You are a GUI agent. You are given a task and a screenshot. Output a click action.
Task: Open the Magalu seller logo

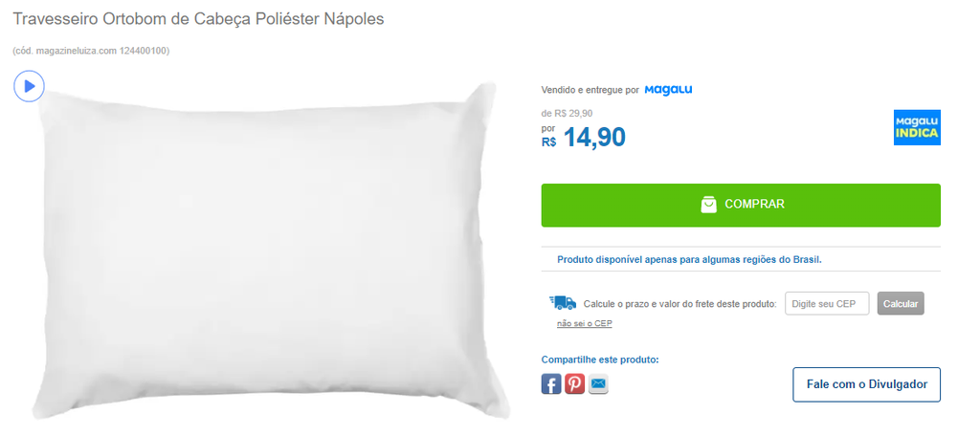668,90
